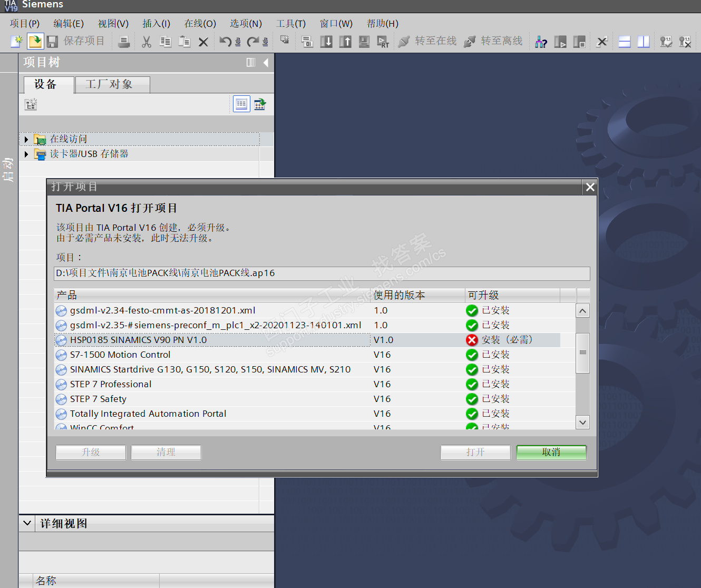Image resolution: width=701 pixels, height=588 pixels.
Task: Click the Print toolbar icon
Action: (124, 42)
